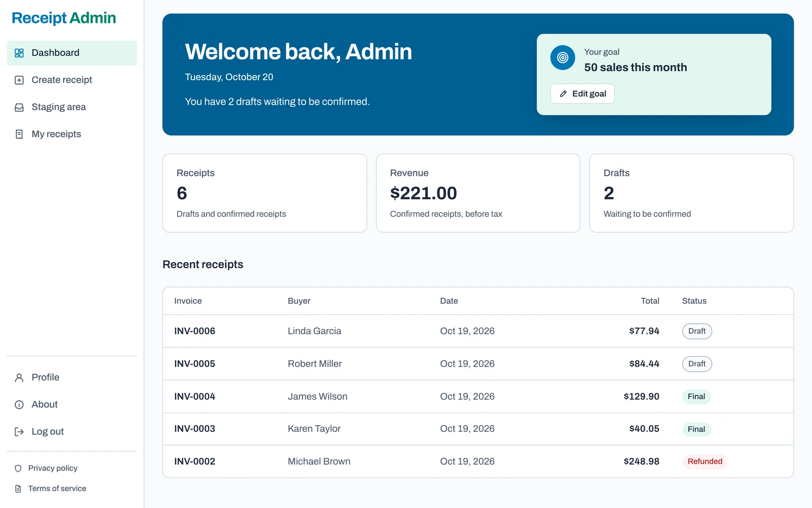Click the About info icon
The width and height of the screenshot is (812, 508).
tap(19, 405)
